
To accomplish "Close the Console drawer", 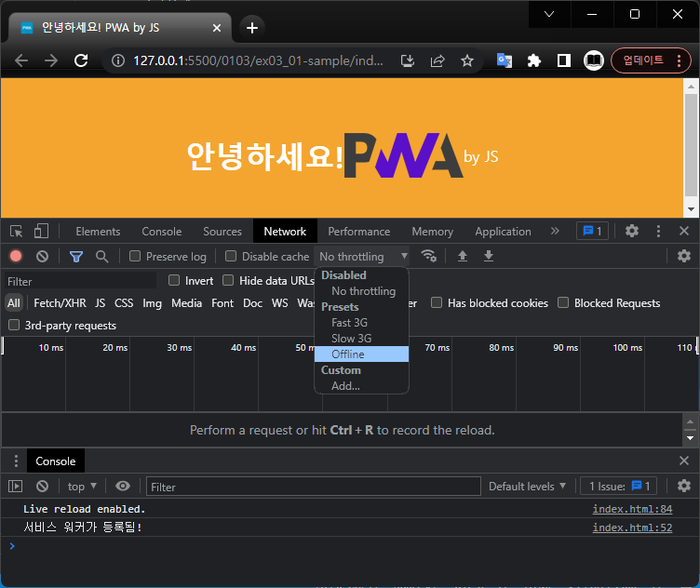I will click(684, 461).
